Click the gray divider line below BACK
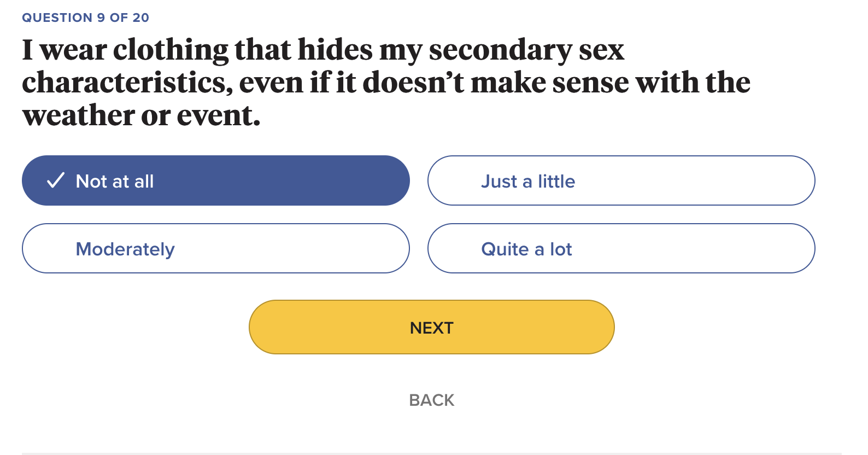Screen dimensions: 868x455 point(431,453)
